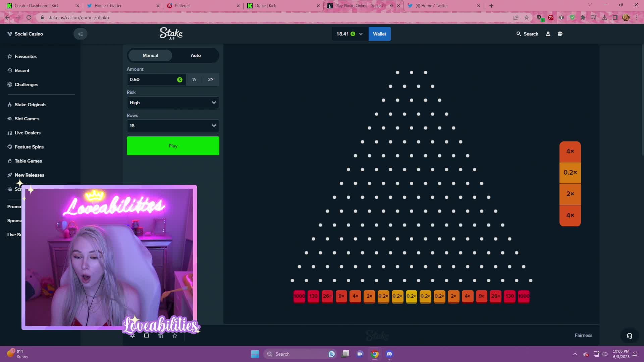Viewport: 644px width, 362px height.
Task: Switch to Auto betting mode
Action: tap(196, 55)
